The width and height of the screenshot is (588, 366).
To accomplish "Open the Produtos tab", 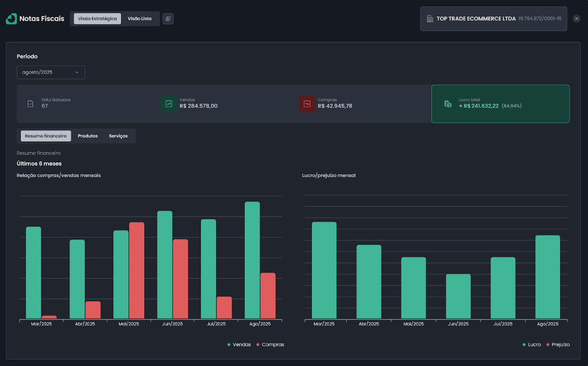I will tap(88, 136).
